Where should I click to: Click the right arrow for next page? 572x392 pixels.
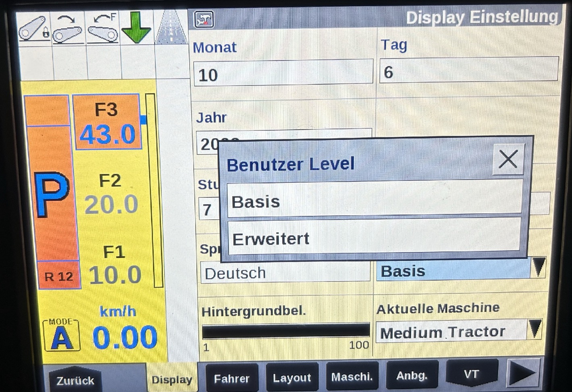(x=523, y=374)
